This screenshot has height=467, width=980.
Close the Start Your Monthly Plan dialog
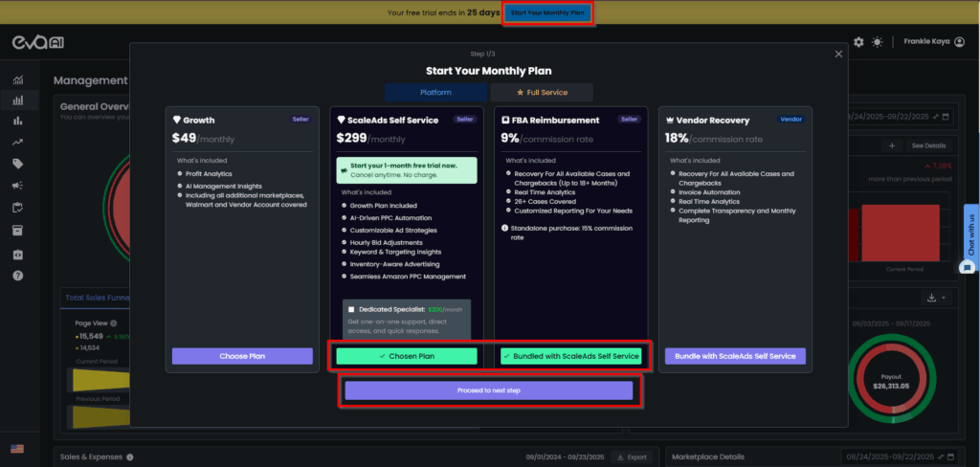(x=838, y=55)
